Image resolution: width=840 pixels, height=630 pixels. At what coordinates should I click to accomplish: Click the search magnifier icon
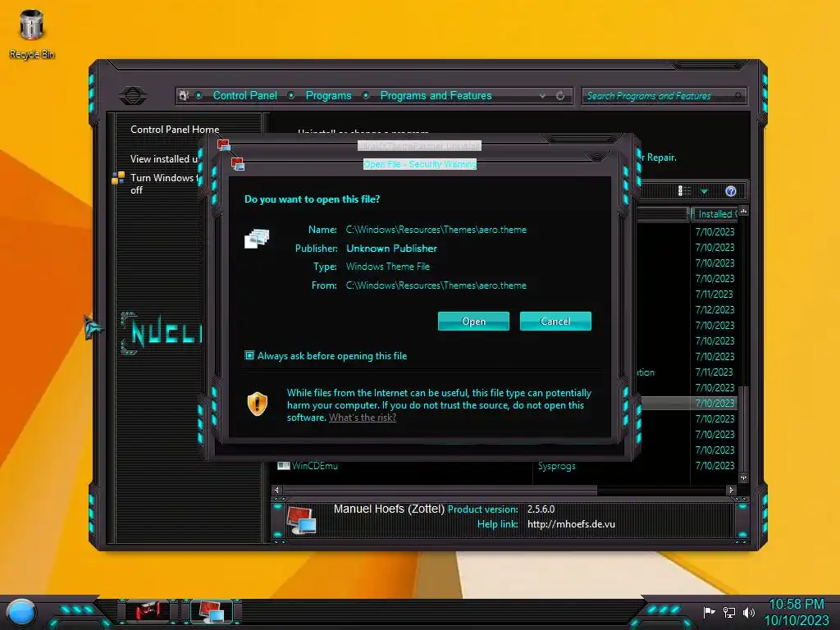coord(739,96)
